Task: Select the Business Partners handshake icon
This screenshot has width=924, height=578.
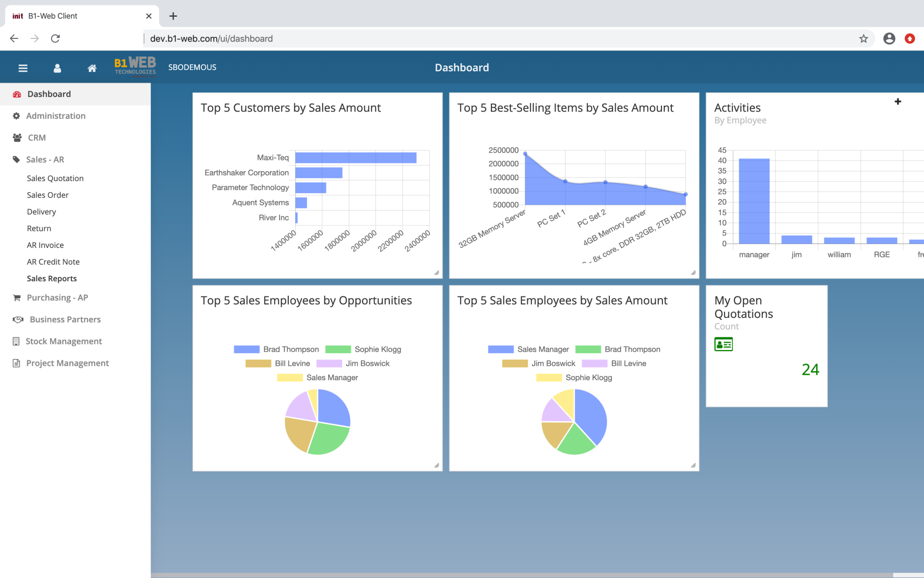Action: pos(17,319)
